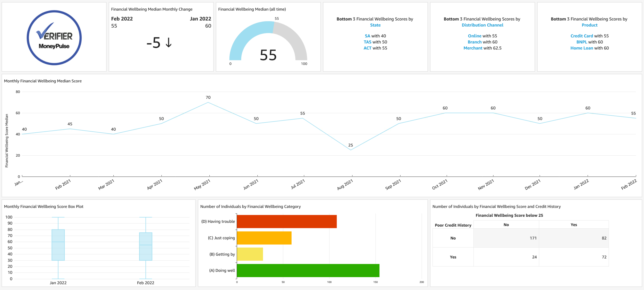
Task: Click the SA state link
Action: (367, 36)
